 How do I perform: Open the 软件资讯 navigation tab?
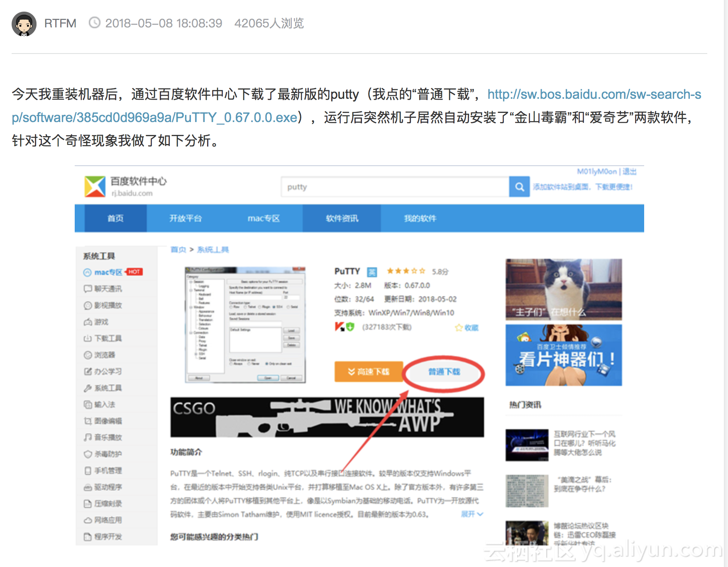point(342,218)
